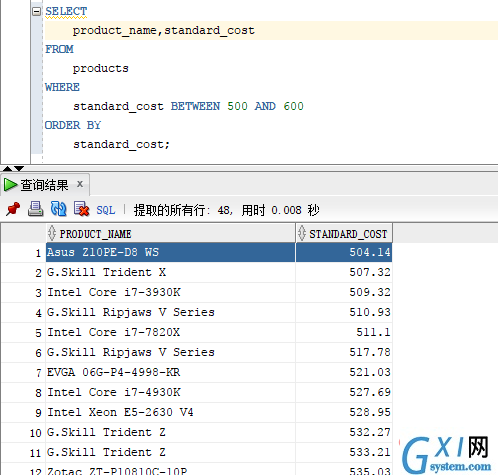Click the FROM keyword in editor
The height and width of the screenshot is (475, 498).
click(x=59, y=49)
